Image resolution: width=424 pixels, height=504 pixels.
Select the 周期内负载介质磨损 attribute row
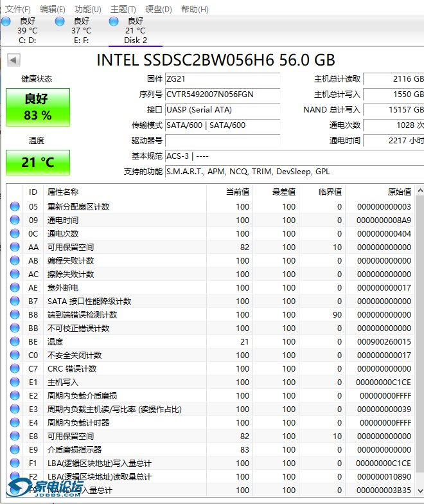(211, 395)
